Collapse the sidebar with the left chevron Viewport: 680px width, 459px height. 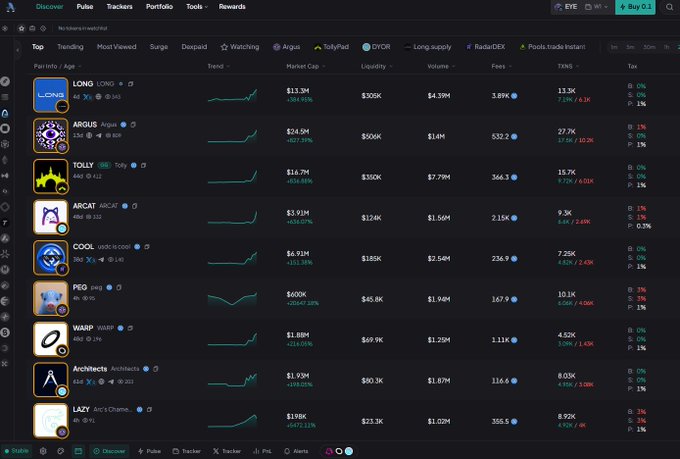click(x=18, y=50)
